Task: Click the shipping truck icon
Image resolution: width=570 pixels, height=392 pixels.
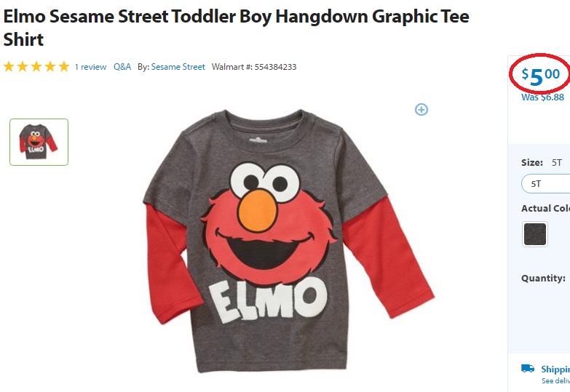Action: [x=528, y=369]
